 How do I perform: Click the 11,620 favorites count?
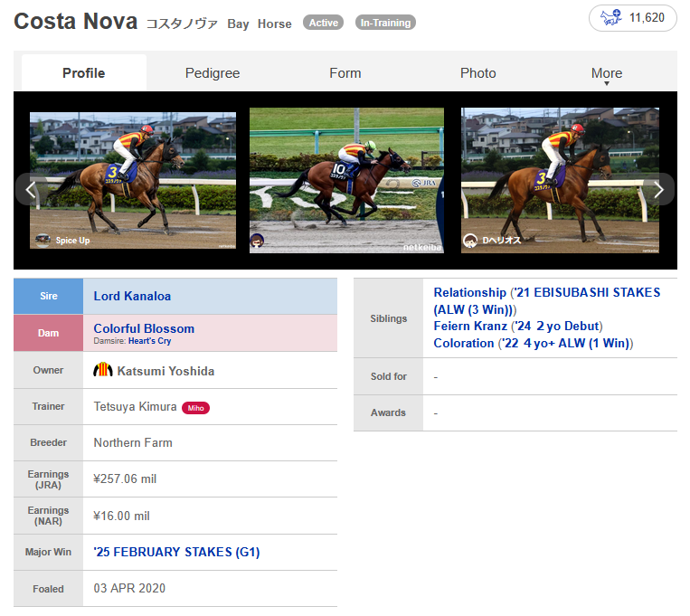coord(647,17)
